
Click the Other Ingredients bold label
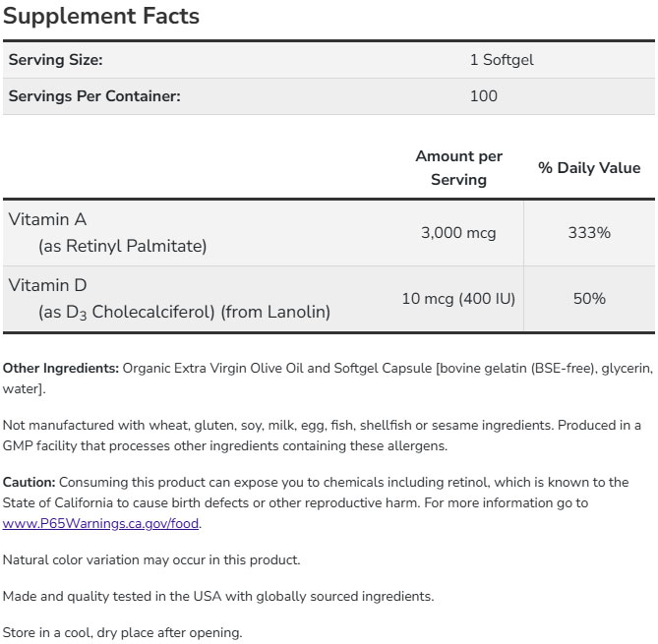tap(61, 368)
